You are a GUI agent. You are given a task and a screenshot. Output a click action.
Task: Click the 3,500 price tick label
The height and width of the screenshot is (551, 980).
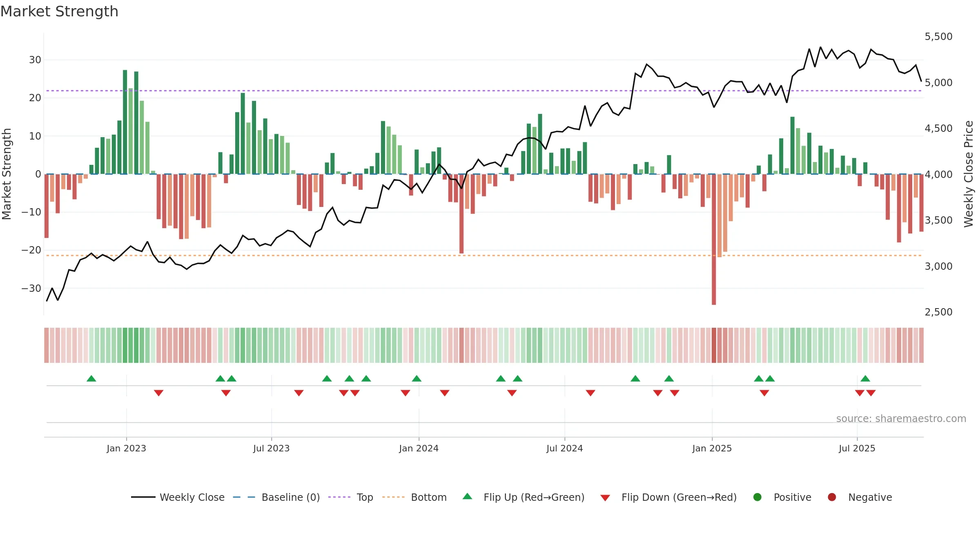[939, 220]
